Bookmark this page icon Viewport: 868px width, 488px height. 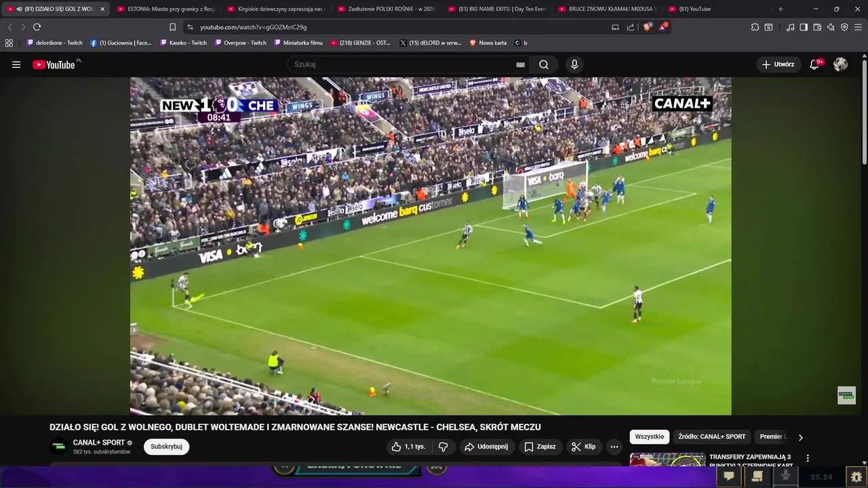pyautogui.click(x=172, y=27)
